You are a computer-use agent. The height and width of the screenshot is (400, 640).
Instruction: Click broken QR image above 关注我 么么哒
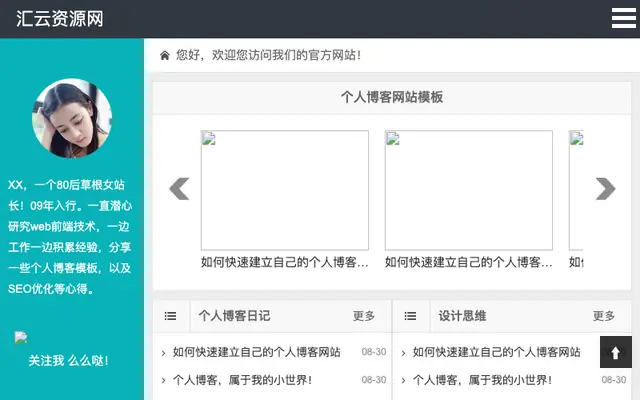point(21,337)
